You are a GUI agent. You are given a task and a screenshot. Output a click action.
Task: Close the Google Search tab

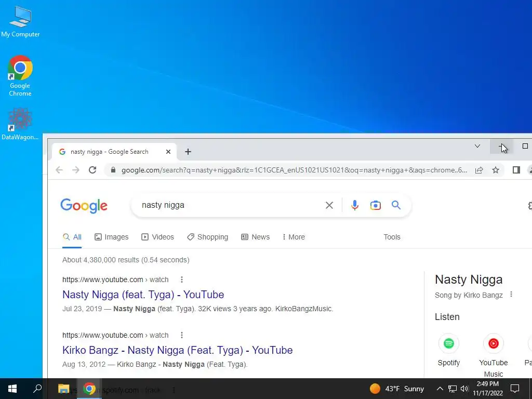[168, 152]
